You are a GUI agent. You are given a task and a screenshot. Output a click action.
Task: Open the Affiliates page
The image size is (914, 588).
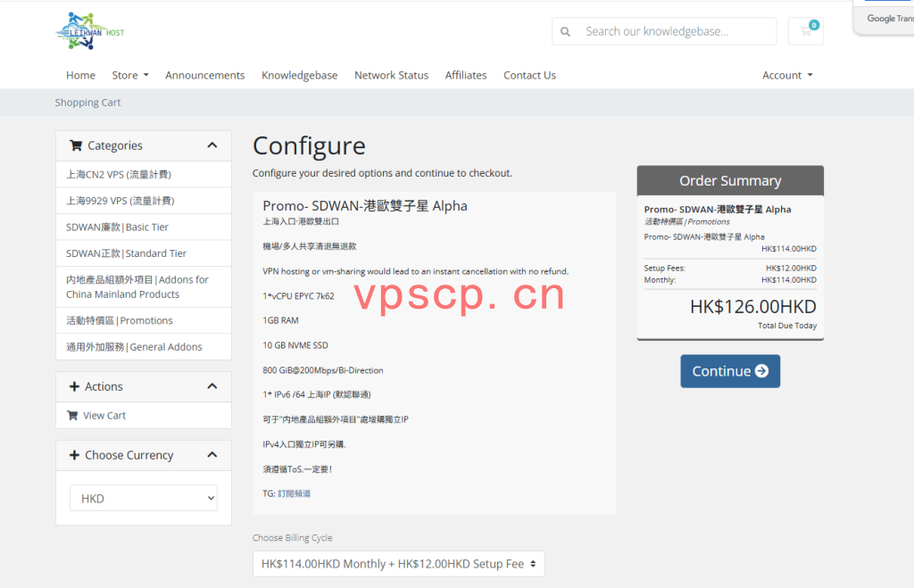point(466,75)
